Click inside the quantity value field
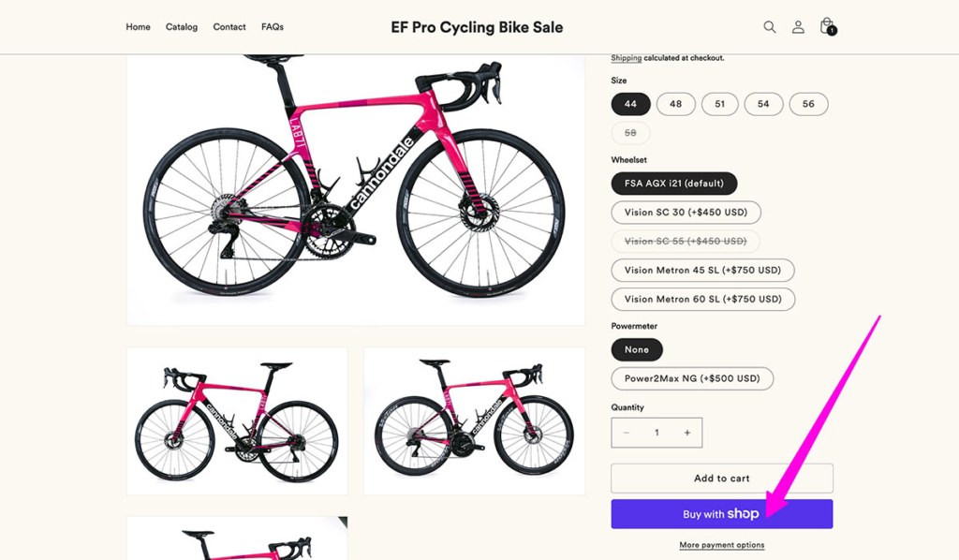The width and height of the screenshot is (959, 560). pyautogui.click(x=657, y=432)
